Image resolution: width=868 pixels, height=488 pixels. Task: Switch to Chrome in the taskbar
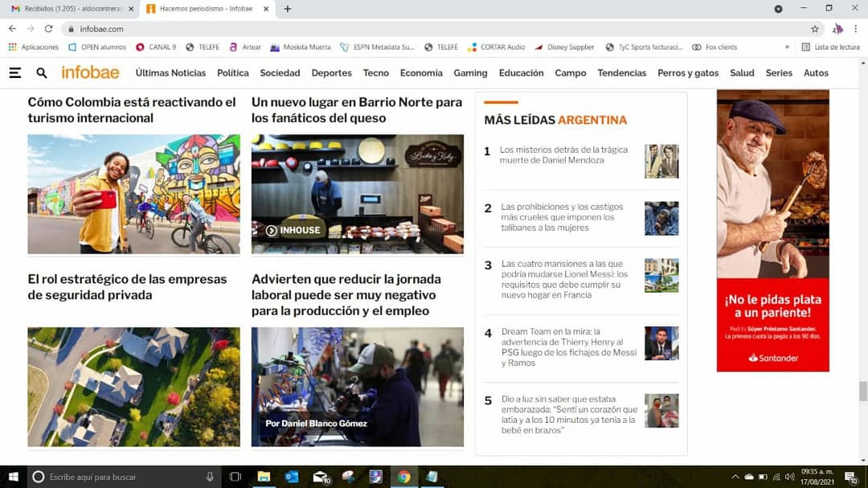(x=404, y=477)
